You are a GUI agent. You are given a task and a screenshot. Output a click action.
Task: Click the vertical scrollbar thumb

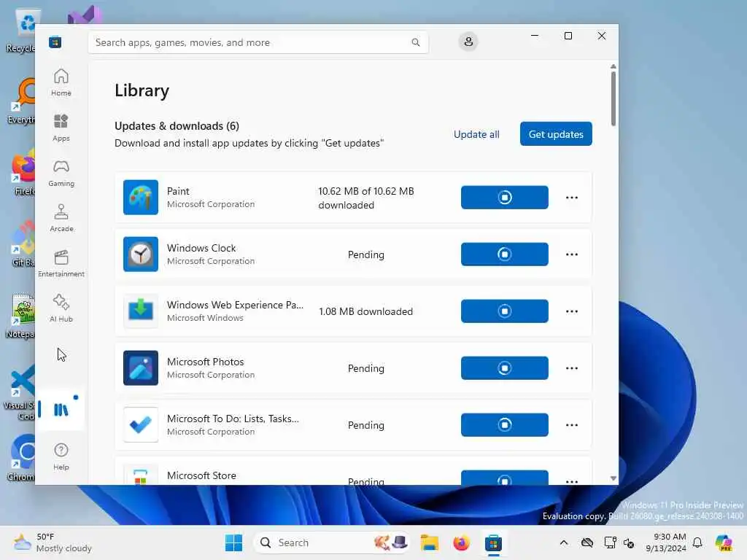coord(613,98)
